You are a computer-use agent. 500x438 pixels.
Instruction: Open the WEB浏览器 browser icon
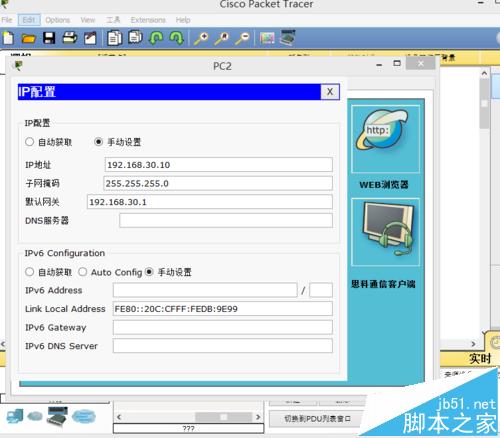(385, 139)
